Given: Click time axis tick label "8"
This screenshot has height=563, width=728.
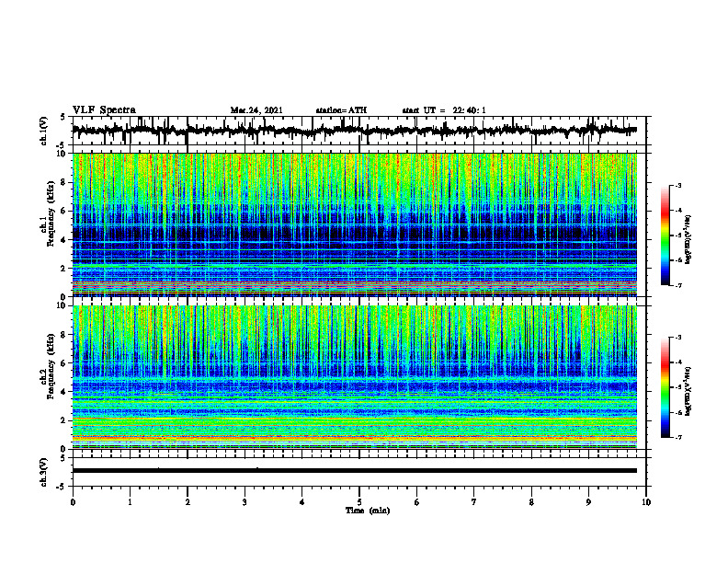Looking at the screenshot, I should coord(531,502).
